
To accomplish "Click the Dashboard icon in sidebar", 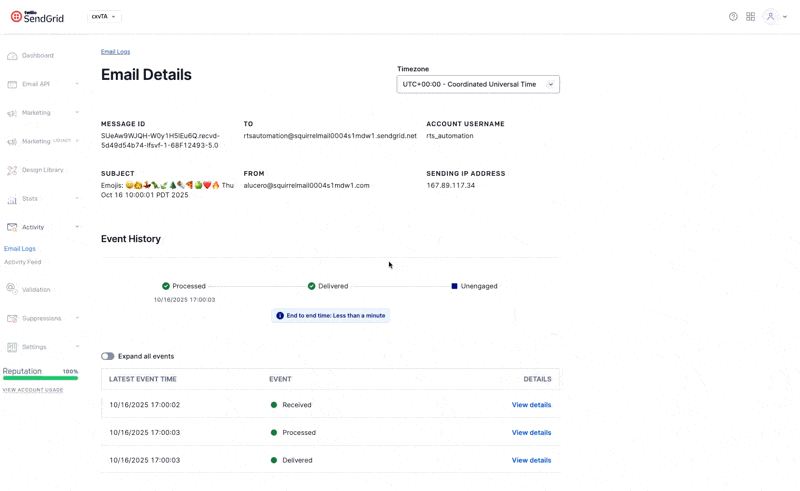I will pyautogui.click(x=12, y=56).
